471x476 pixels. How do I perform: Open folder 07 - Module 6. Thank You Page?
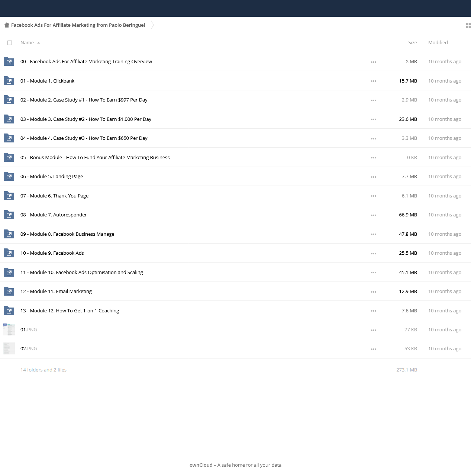click(x=54, y=196)
